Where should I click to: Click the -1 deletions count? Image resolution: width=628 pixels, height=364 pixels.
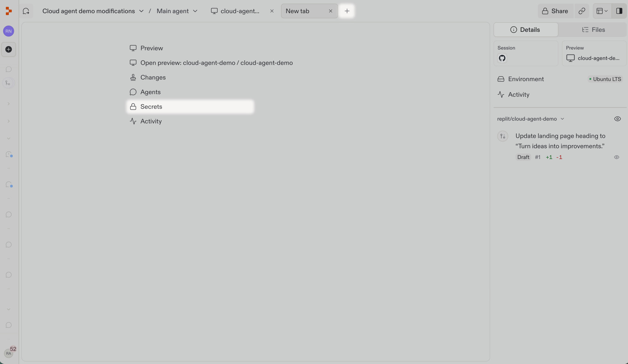point(559,157)
